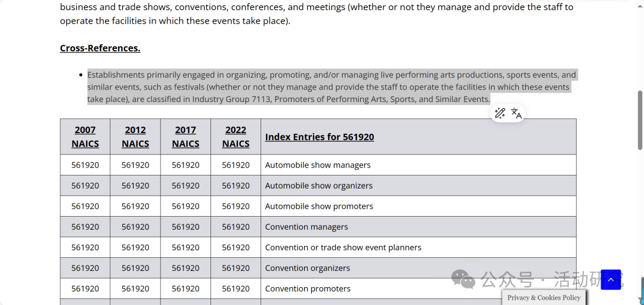Click the Cross-References heading
644x305 pixels.
(100, 48)
